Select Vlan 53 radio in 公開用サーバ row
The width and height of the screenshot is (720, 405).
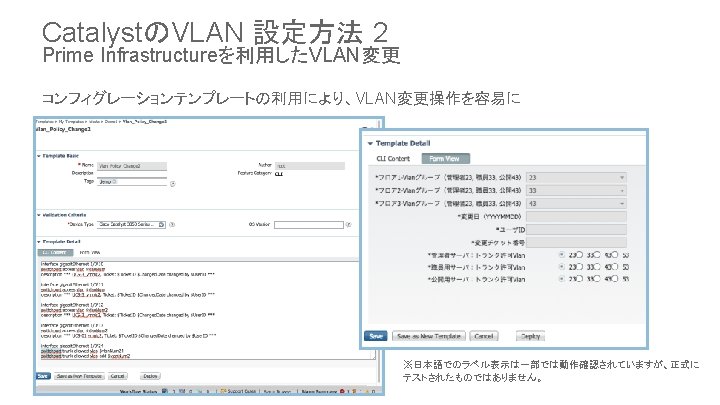tap(614, 278)
